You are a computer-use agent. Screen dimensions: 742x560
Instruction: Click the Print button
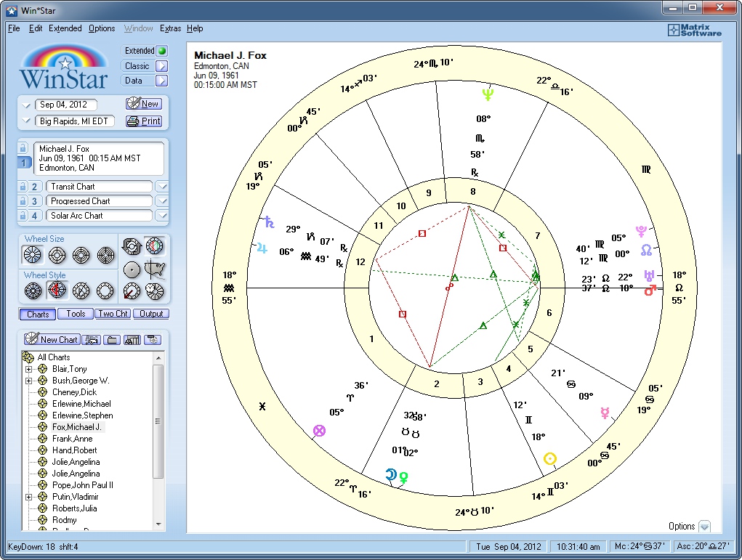coord(145,121)
